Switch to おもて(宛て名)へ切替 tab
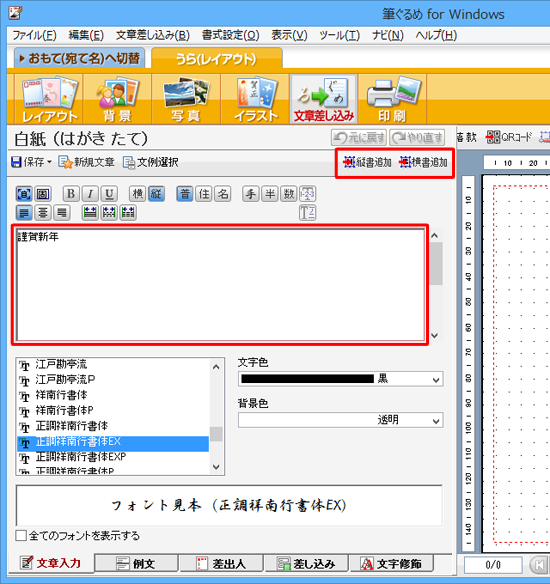 point(80,58)
